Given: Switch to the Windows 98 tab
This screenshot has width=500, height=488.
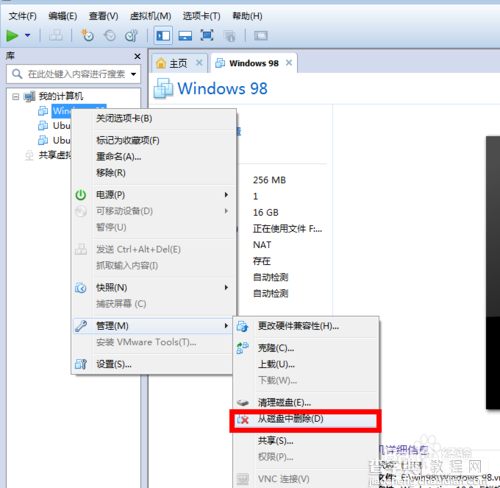Looking at the screenshot, I should 254,63.
